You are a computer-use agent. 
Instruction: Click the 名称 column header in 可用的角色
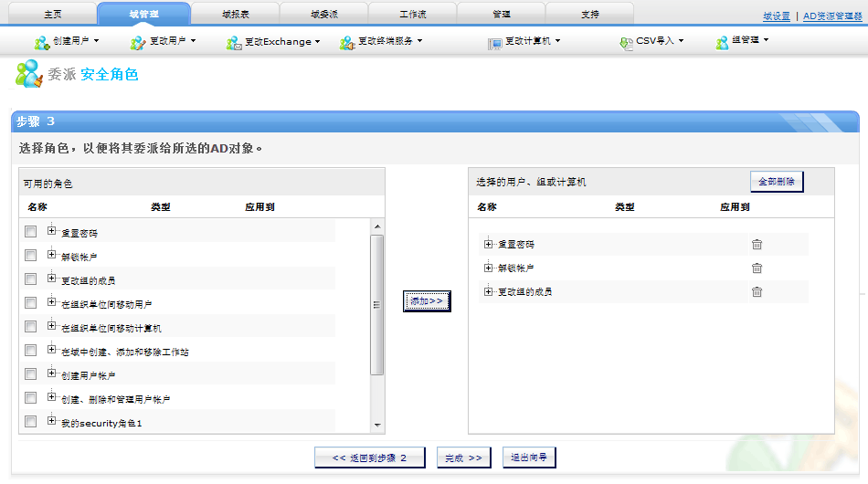point(37,207)
